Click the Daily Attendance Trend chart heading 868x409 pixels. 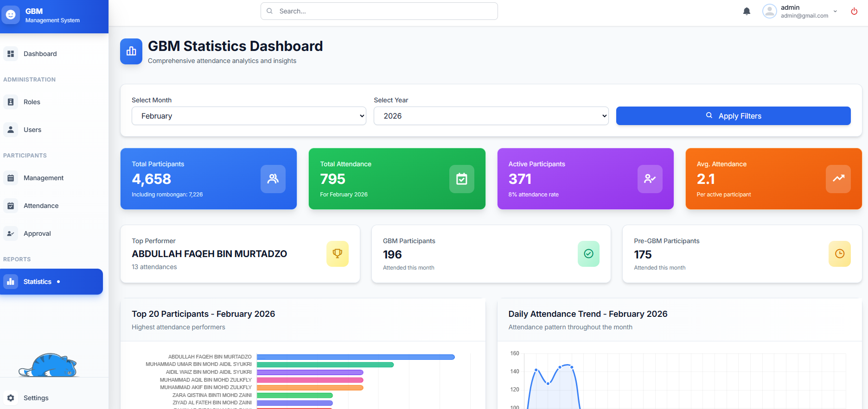click(588, 314)
